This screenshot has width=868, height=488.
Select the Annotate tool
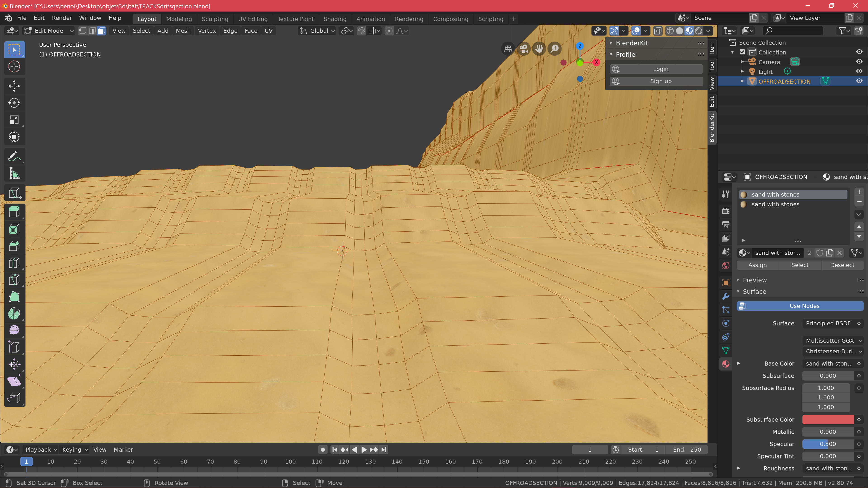(14, 157)
